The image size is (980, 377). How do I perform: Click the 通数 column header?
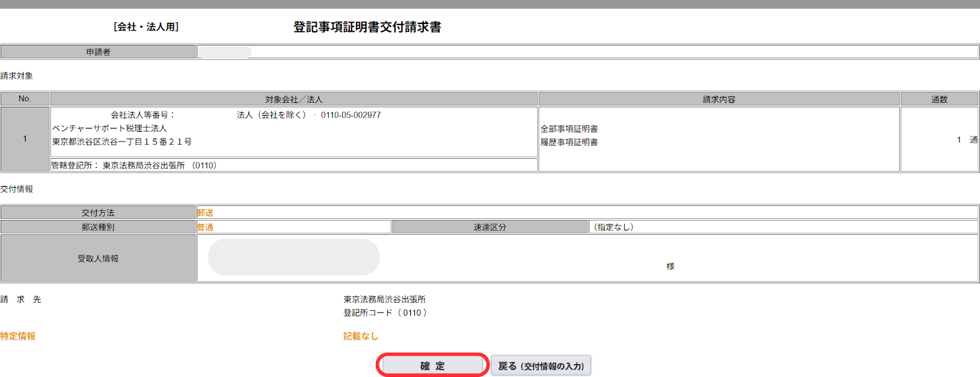939,99
